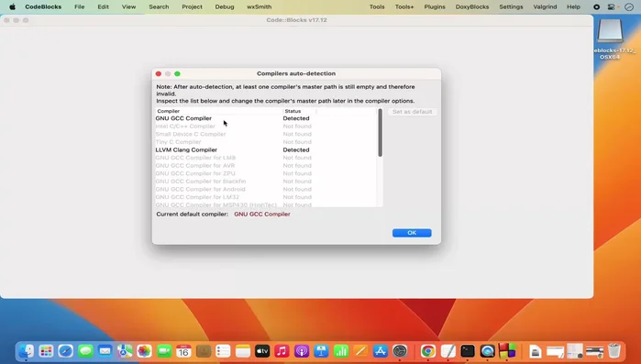Select GNU GCC Compiler for Blackfin row
This screenshot has height=364, width=641.
click(x=266, y=182)
